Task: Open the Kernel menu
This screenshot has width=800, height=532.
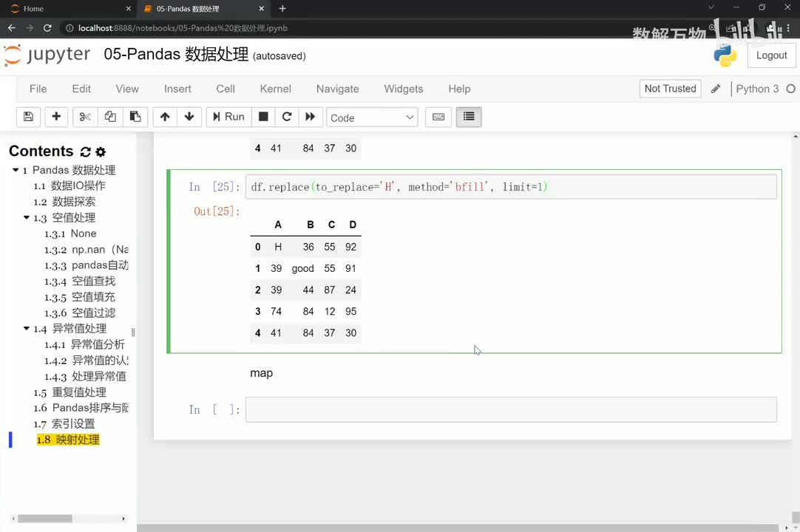Action: coord(276,89)
